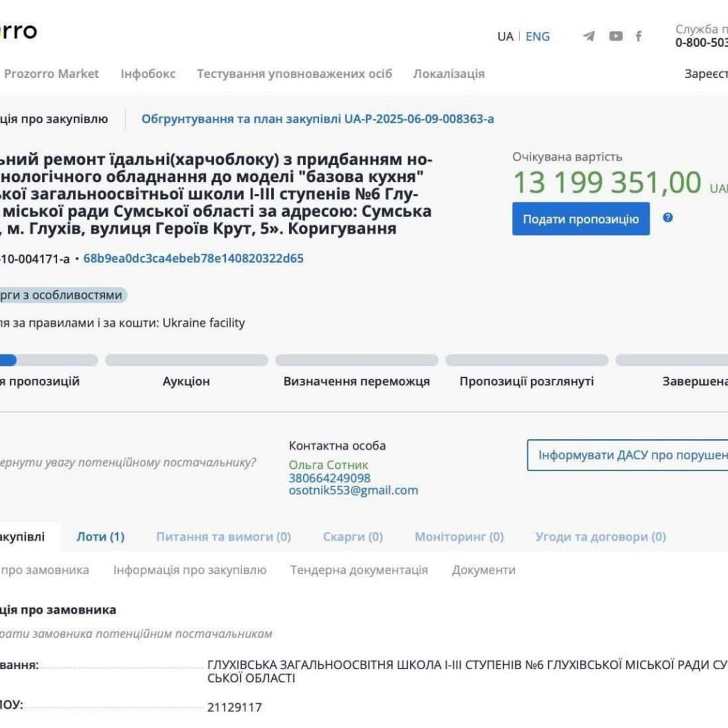Click the Подати пропозицію button
The image size is (728, 728).
pos(581,219)
